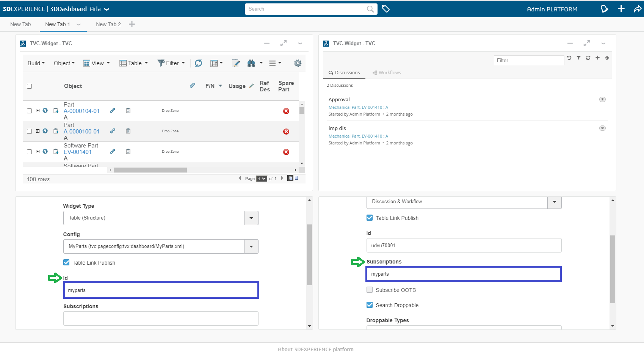644x356 pixels.
Task: Enable the Subscribe OOTB checkbox
Action: (370, 290)
